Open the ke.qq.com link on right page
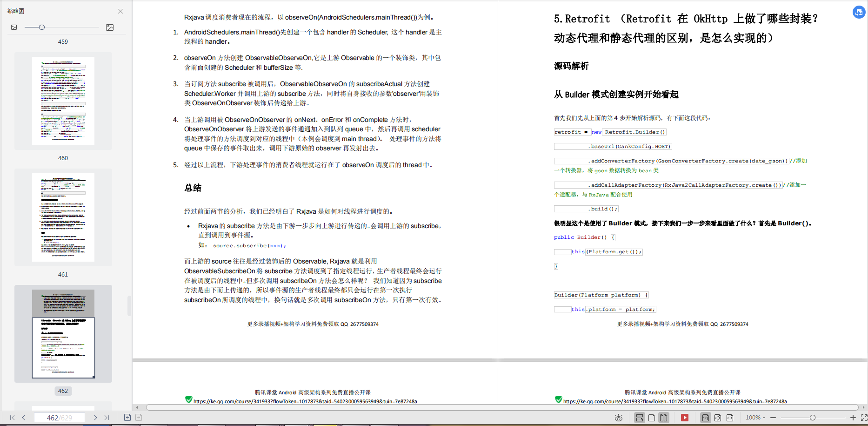Image resolution: width=868 pixels, height=426 pixels. point(675,401)
